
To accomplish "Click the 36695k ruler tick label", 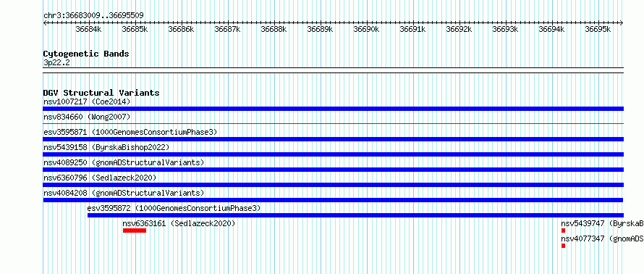I will click(598, 29).
